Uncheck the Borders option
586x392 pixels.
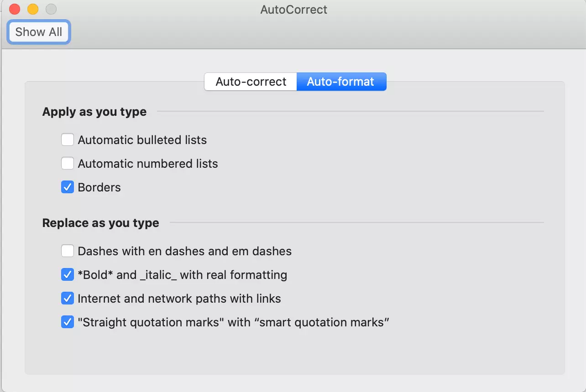click(68, 187)
